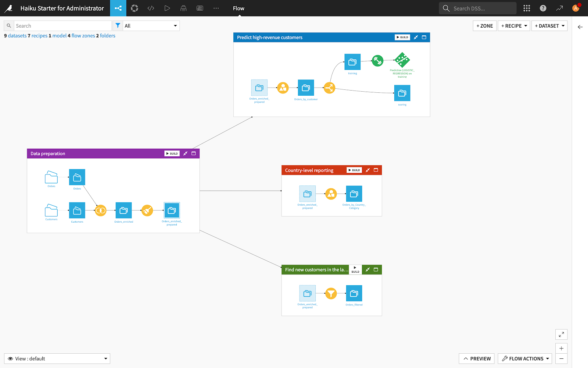
Task: Select the Customers folder icon
Action: 51,210
